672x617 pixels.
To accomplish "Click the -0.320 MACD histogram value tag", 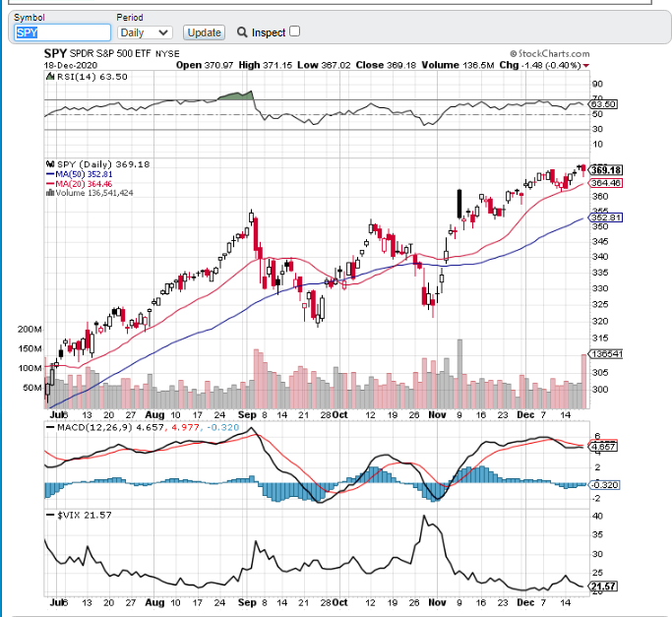I will tap(605, 485).
